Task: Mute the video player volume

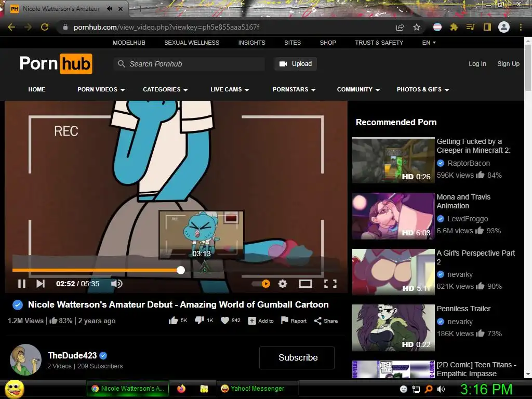Action: 117,284
